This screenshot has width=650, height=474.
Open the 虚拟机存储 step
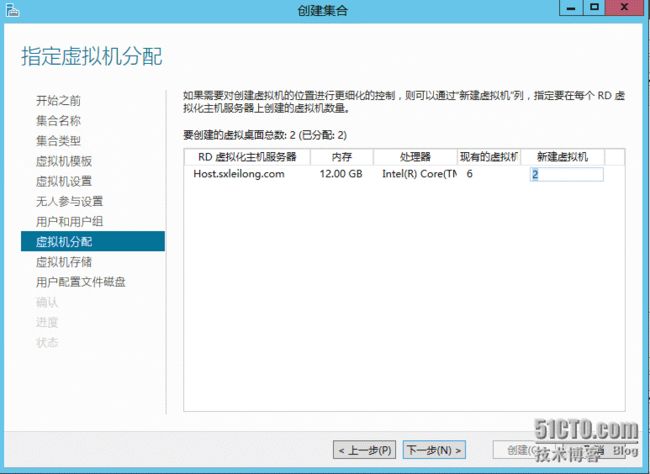pos(64,262)
